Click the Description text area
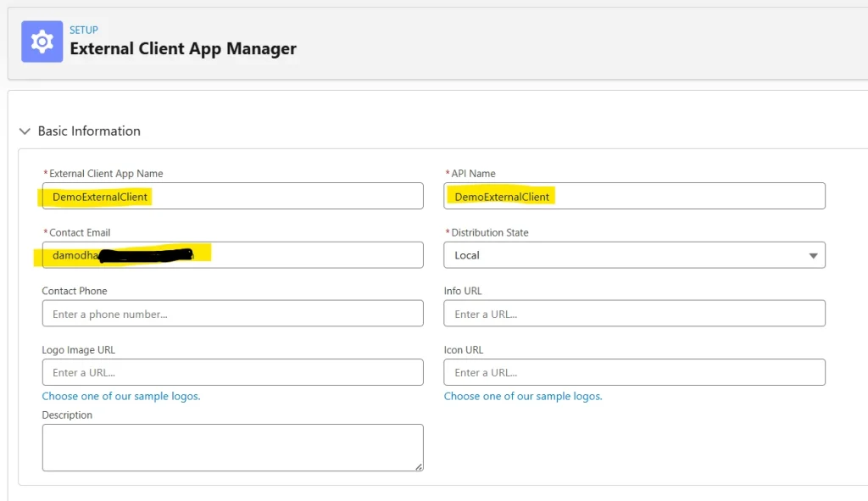 tap(232, 448)
